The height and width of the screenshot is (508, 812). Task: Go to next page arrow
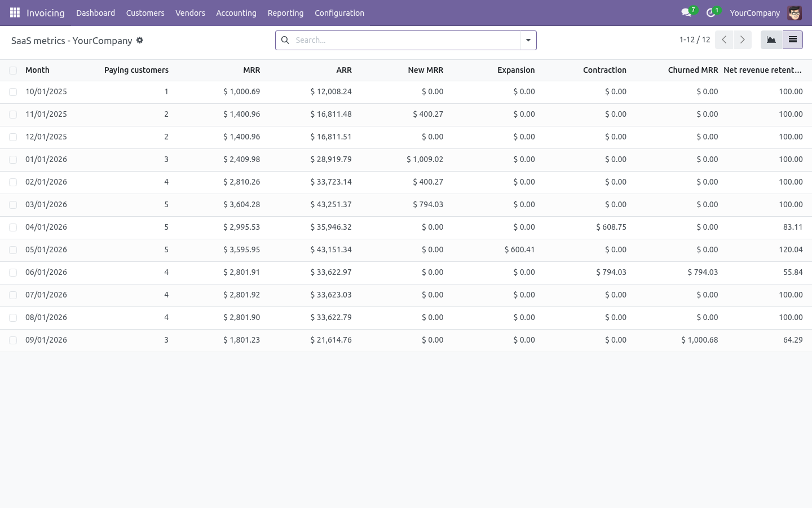click(x=743, y=40)
